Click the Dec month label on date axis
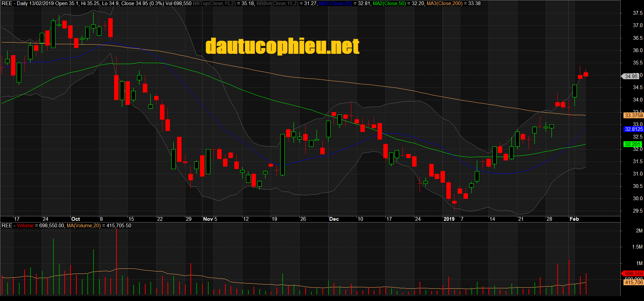This screenshot has height=301, width=644. 334,219
